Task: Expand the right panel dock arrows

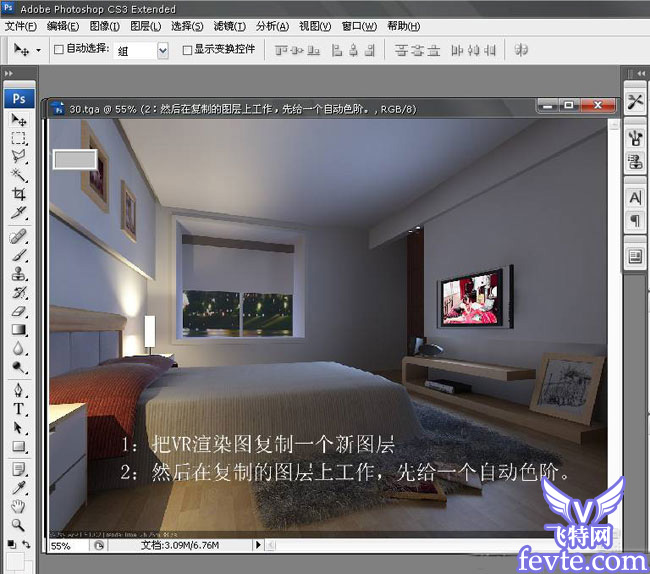Action: pyautogui.click(x=641, y=73)
